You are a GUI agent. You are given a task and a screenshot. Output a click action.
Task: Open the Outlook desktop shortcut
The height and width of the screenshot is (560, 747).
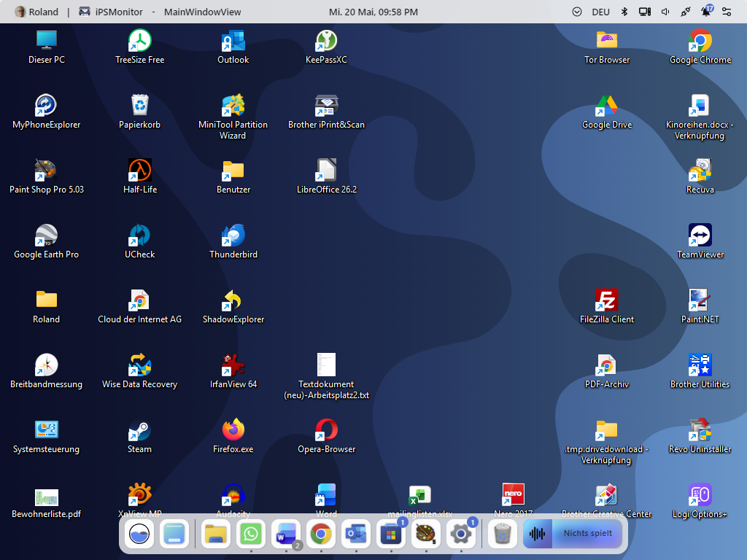(x=233, y=46)
